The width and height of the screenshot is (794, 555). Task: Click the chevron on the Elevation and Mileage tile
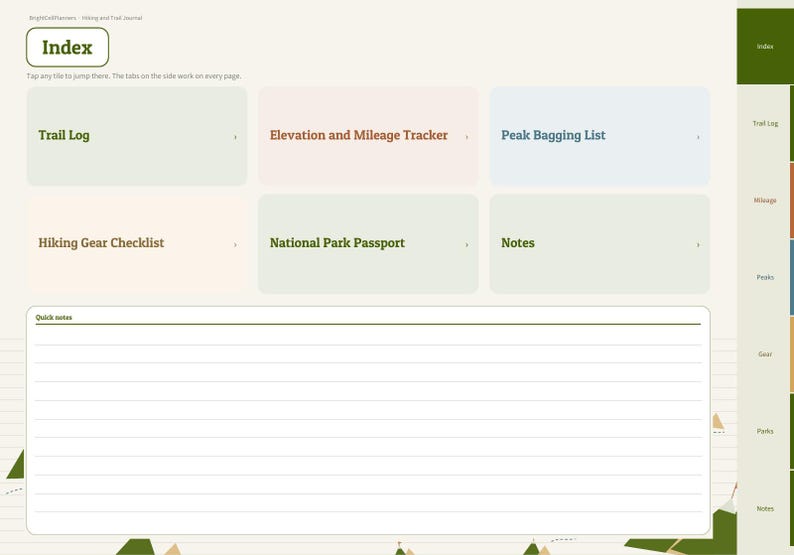(x=466, y=137)
